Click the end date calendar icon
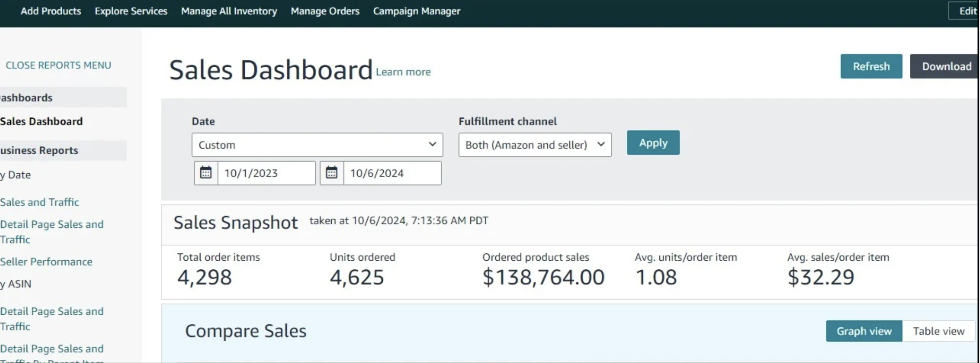Image resolution: width=980 pixels, height=363 pixels. [332, 173]
